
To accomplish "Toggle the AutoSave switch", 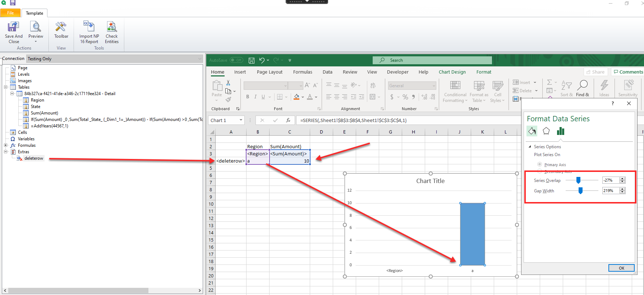I will (236, 60).
